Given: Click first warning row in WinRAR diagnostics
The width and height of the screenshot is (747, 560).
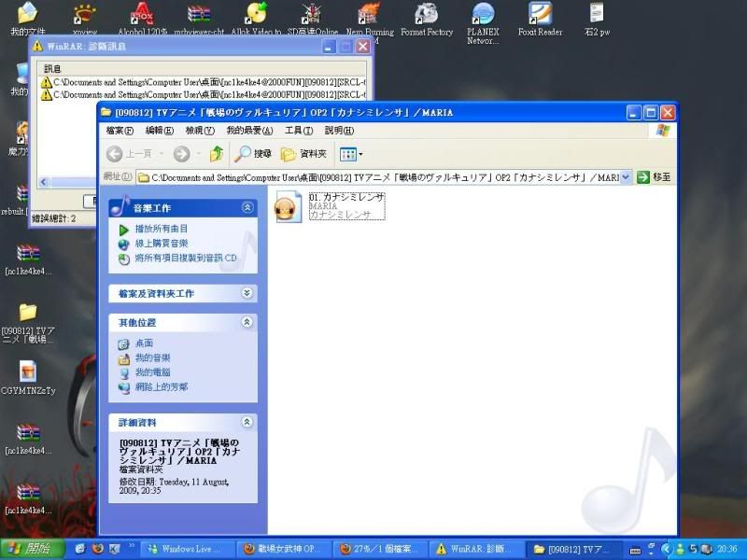Looking at the screenshot, I should pyautogui.click(x=203, y=82).
